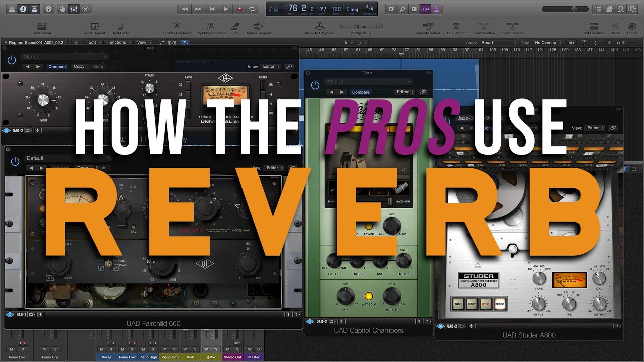The image size is (644, 362).
Task: Toggle power on Fairchild 660 plugin
Action: point(15,161)
